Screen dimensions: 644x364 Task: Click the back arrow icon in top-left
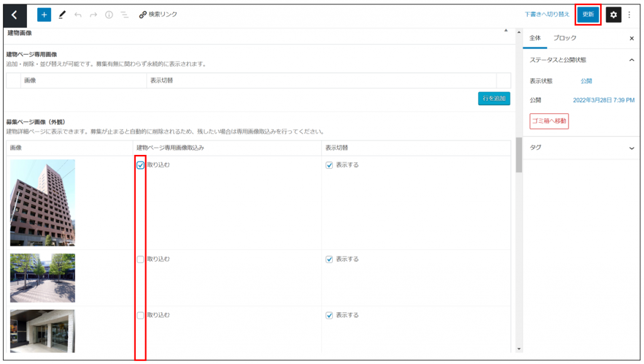[x=15, y=14]
